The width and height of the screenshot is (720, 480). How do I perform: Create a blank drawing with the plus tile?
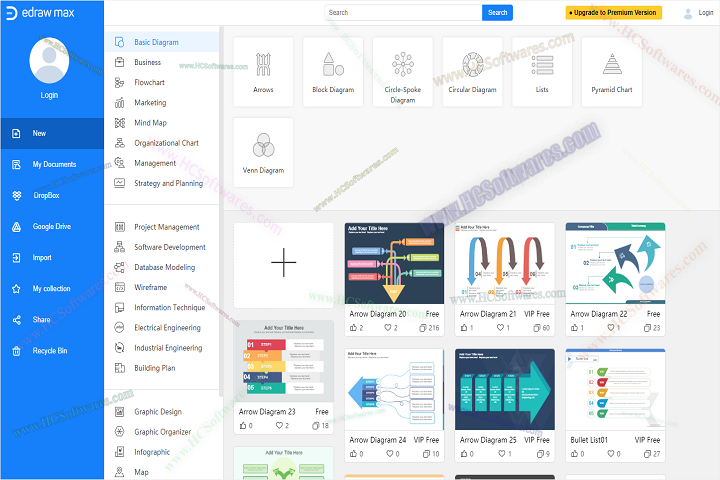[x=284, y=265]
